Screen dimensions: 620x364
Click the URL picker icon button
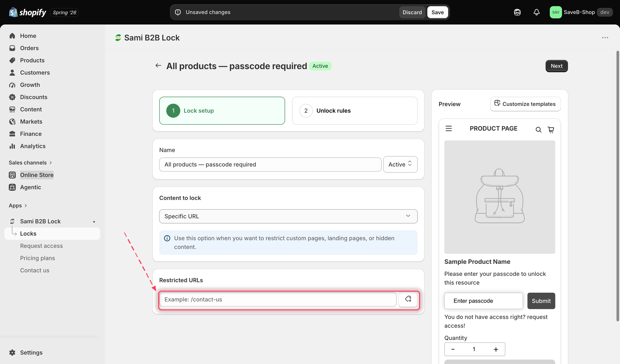[x=408, y=299]
